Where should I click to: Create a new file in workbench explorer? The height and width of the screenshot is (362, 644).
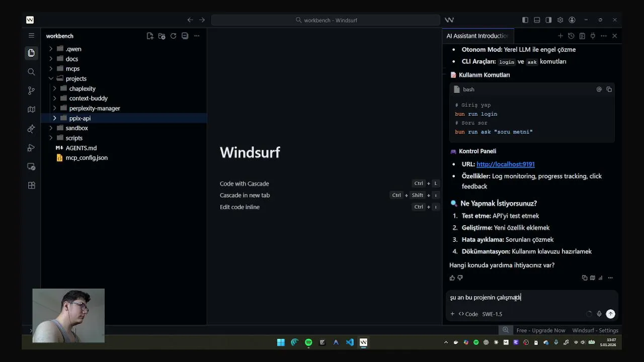click(x=150, y=36)
